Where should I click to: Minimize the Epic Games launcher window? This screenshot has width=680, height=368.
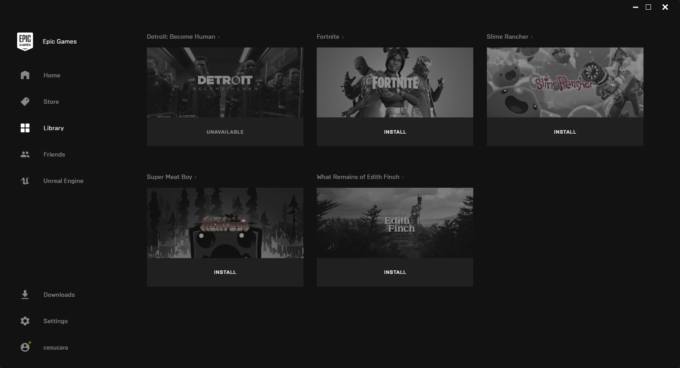635,7
